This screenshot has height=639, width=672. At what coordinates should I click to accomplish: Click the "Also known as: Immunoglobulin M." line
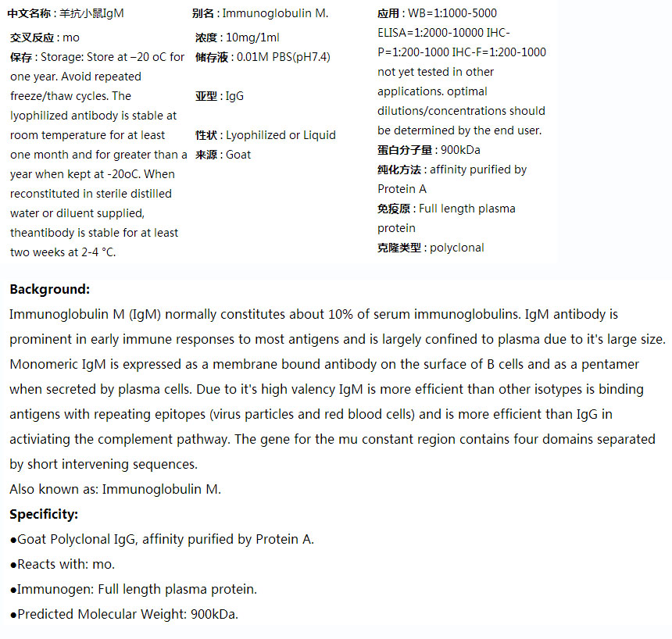point(116,489)
